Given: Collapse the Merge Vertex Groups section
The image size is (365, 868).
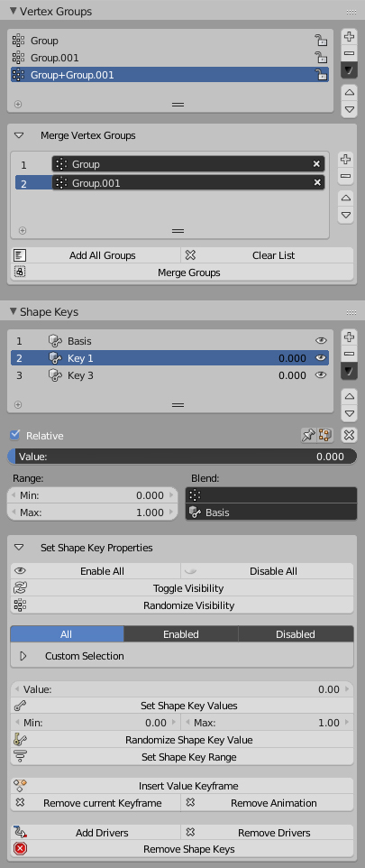Looking at the screenshot, I should [x=19, y=135].
